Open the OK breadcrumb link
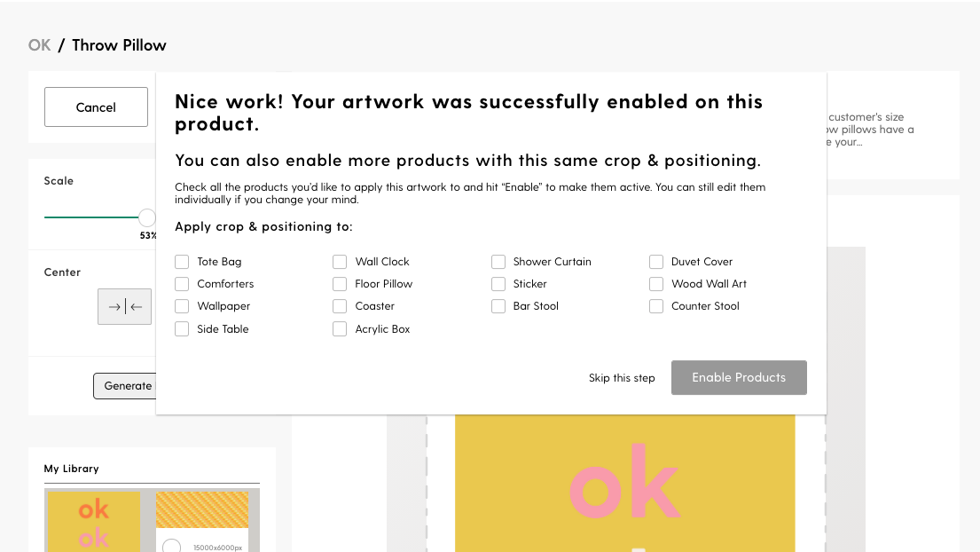Viewport: 980px width, 552px height. [x=39, y=45]
